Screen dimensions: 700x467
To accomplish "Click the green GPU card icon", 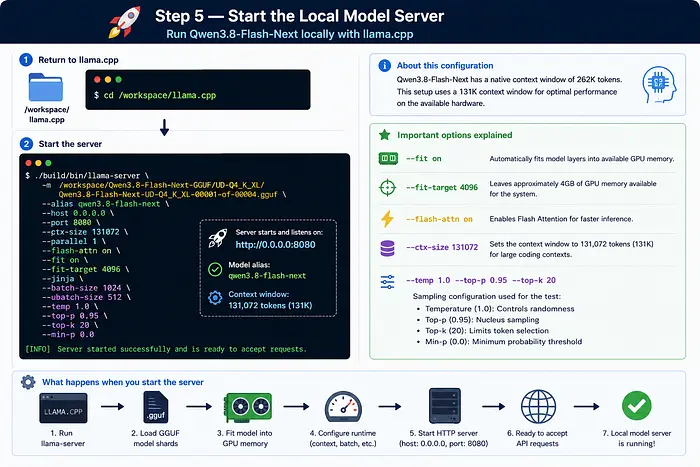I will pos(248,407).
